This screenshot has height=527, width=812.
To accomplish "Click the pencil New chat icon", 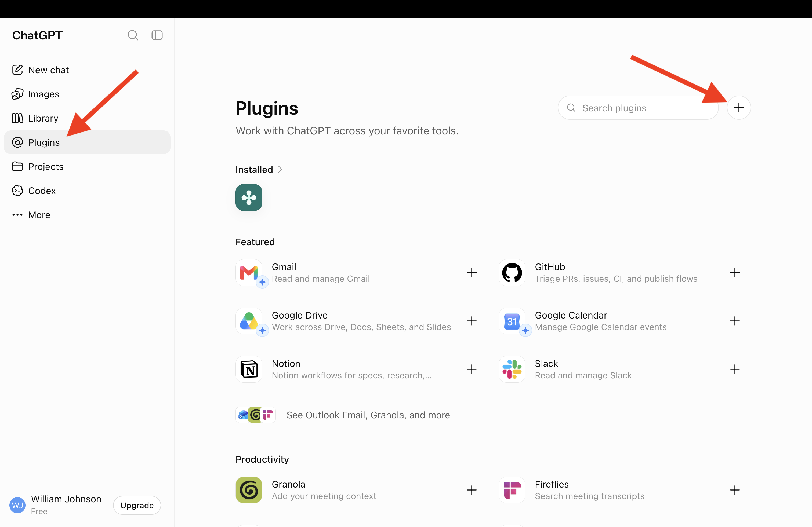I will coord(17,70).
